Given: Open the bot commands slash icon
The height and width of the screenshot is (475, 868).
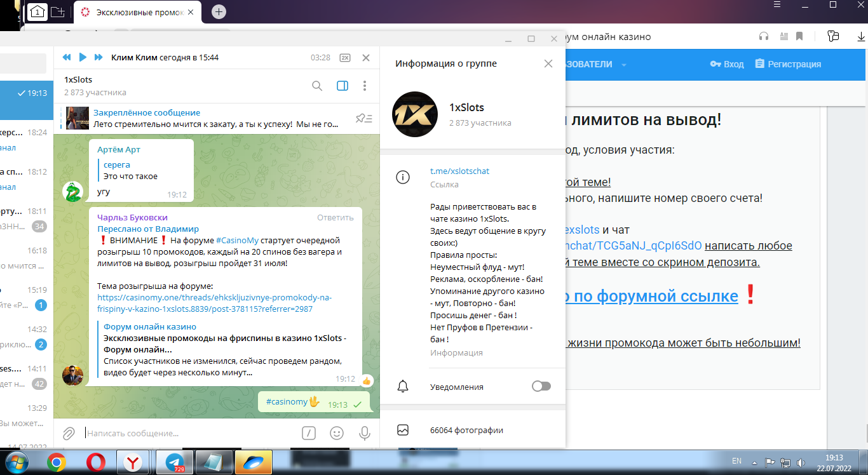Looking at the screenshot, I should tap(308, 433).
